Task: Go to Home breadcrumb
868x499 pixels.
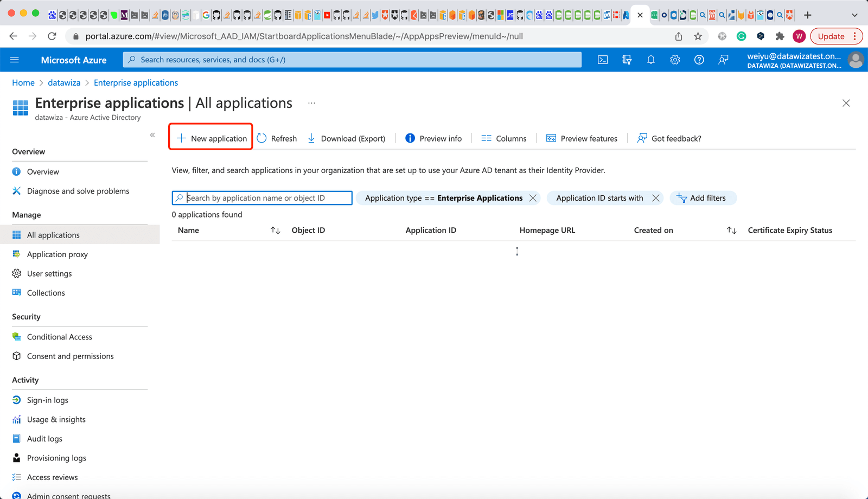Action: coord(23,82)
